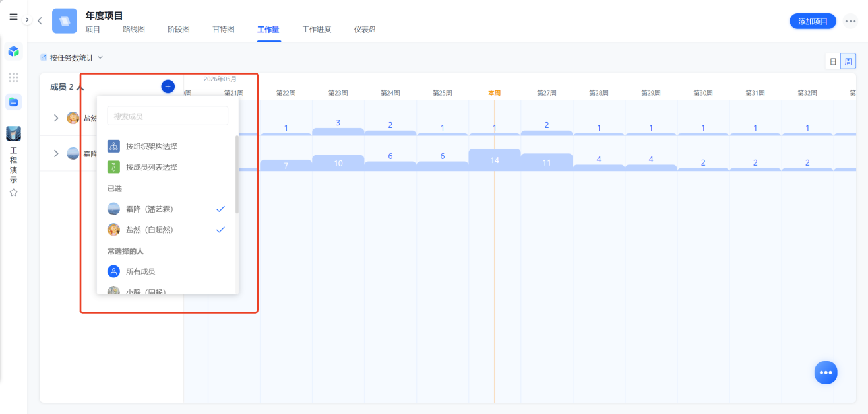Image resolution: width=868 pixels, height=414 pixels.
Task: Select the 工作量 tab
Action: coord(268,30)
